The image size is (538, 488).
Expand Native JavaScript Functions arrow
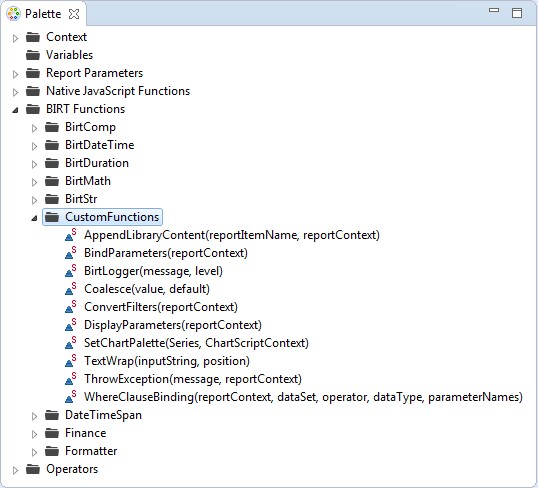coord(15,92)
